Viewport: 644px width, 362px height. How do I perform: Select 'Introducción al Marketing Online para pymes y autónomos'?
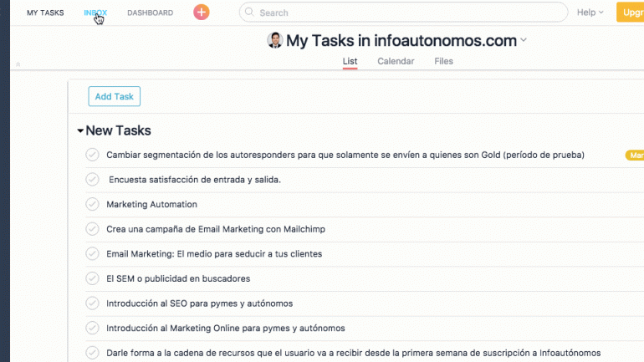pyautogui.click(x=226, y=329)
